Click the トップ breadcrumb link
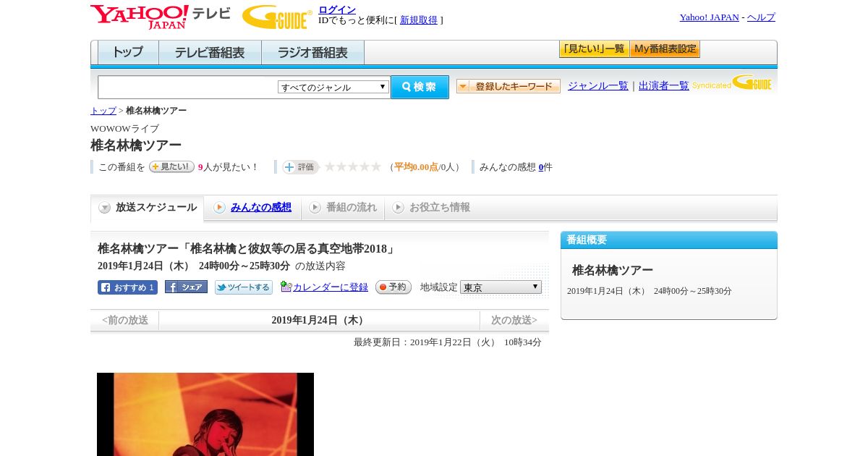This screenshot has width=868, height=456. point(103,111)
